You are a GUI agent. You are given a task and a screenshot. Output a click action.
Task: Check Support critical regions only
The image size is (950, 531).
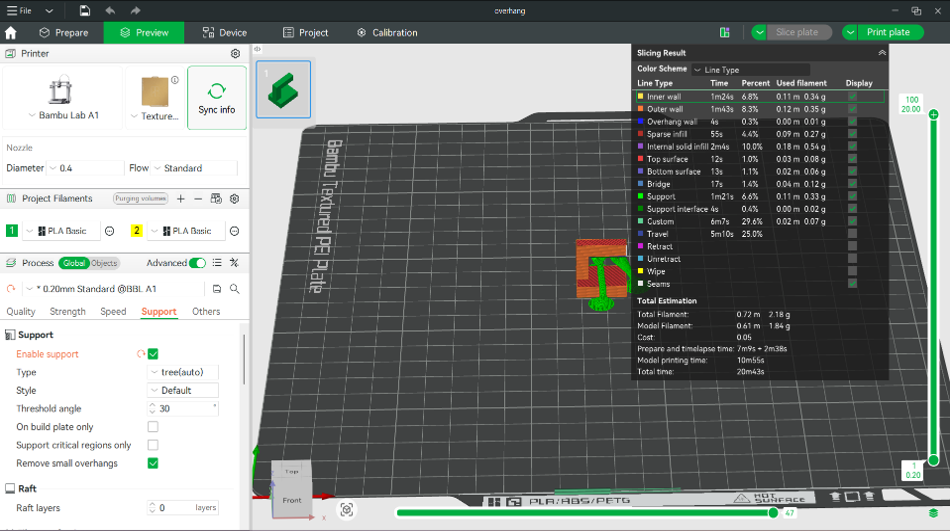pyautogui.click(x=153, y=445)
